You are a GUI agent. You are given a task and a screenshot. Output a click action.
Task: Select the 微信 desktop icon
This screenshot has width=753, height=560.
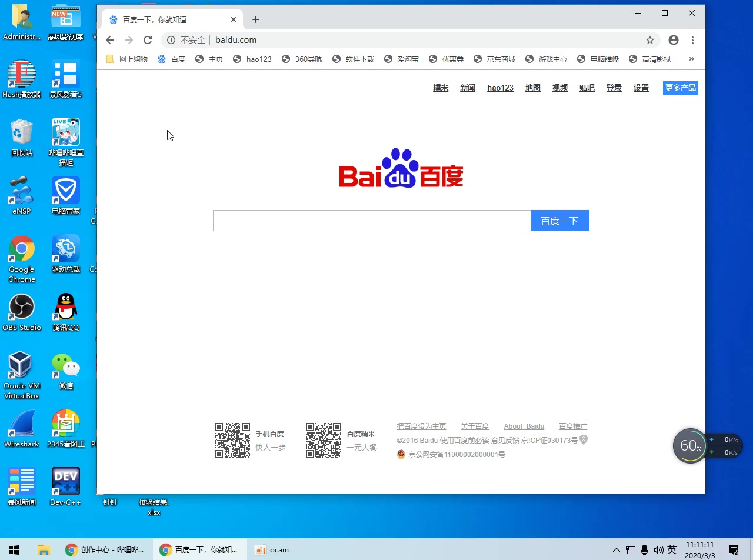[66, 371]
